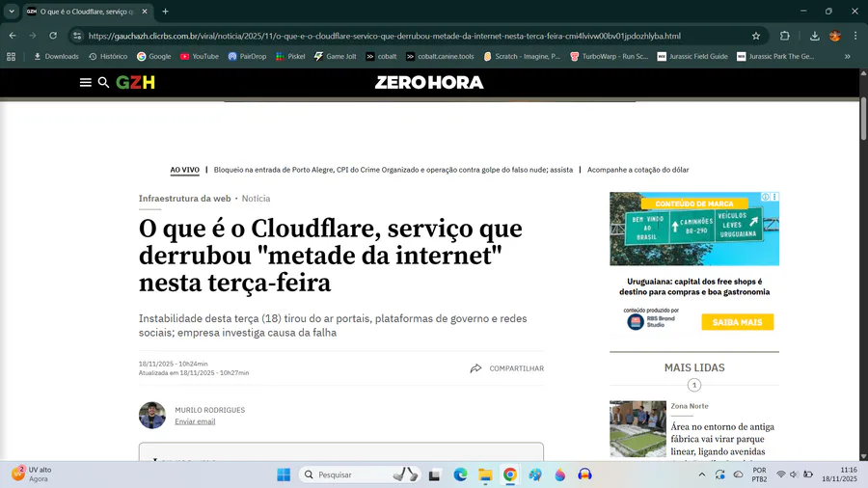Screen dimensions: 868x488
Task: Open the taskbar clock and date
Action: 839,474
